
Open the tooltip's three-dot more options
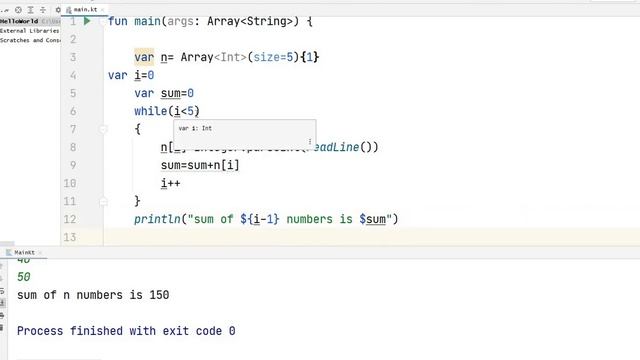pyautogui.click(x=310, y=142)
